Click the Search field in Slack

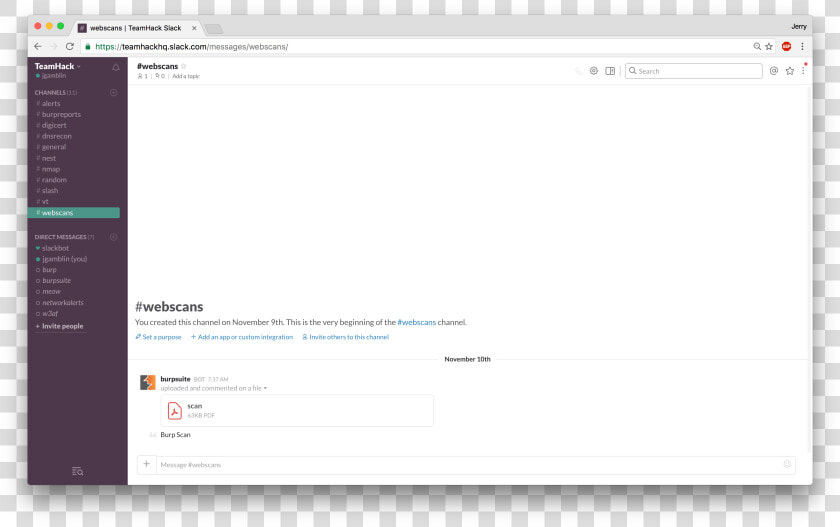(x=694, y=71)
